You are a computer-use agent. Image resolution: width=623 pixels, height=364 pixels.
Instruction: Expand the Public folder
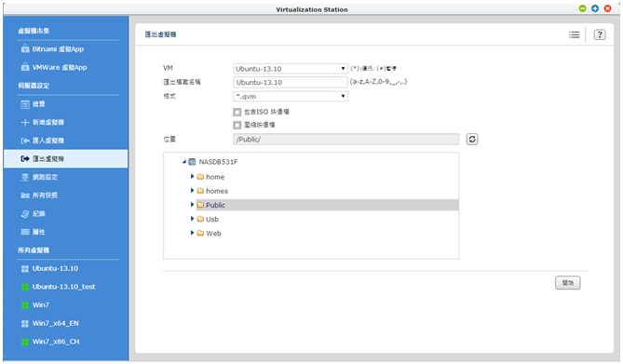[x=193, y=205]
